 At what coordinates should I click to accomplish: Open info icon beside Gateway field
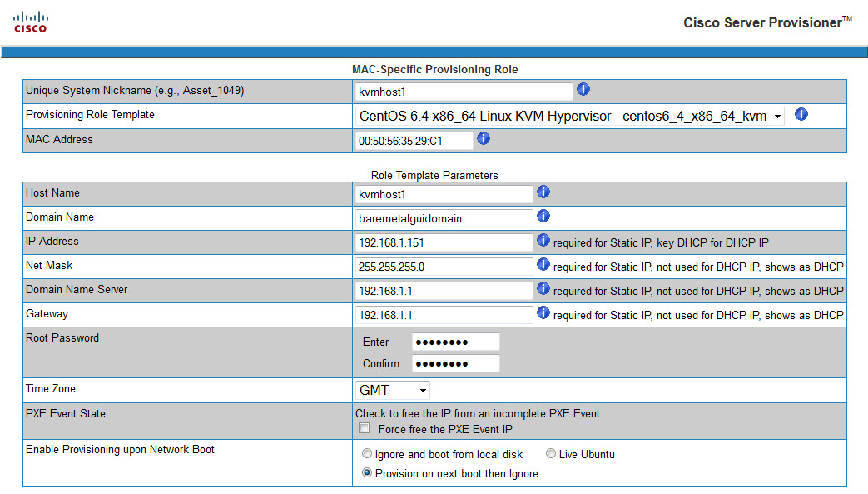tap(543, 312)
